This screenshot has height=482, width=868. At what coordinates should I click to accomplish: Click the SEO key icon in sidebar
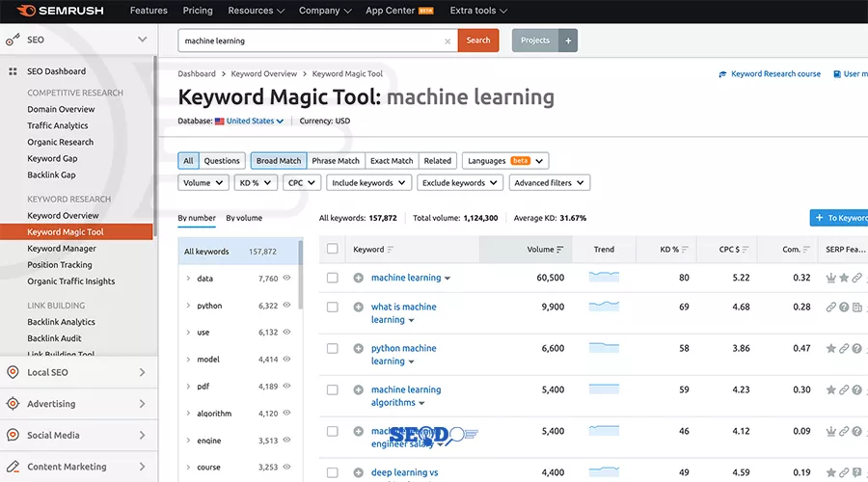click(x=13, y=40)
